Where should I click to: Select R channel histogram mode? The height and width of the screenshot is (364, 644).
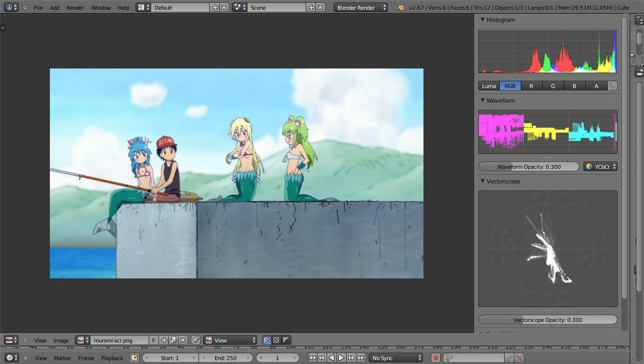click(532, 86)
